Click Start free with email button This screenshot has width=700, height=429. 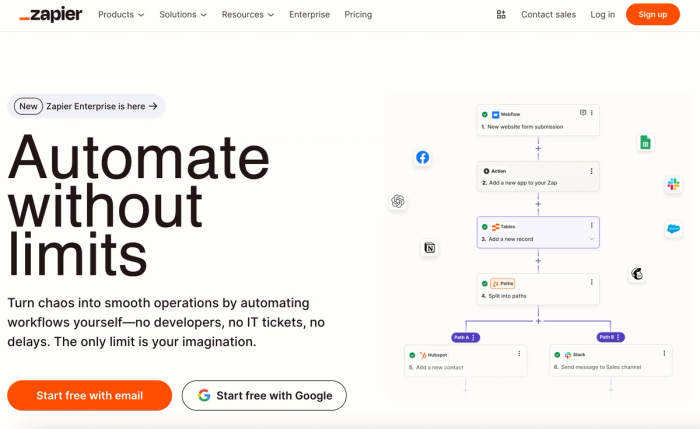(x=89, y=396)
